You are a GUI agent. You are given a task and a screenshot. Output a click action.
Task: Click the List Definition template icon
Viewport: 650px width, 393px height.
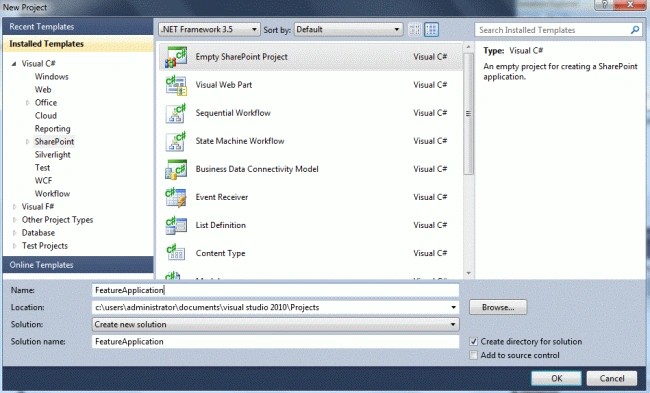click(176, 226)
